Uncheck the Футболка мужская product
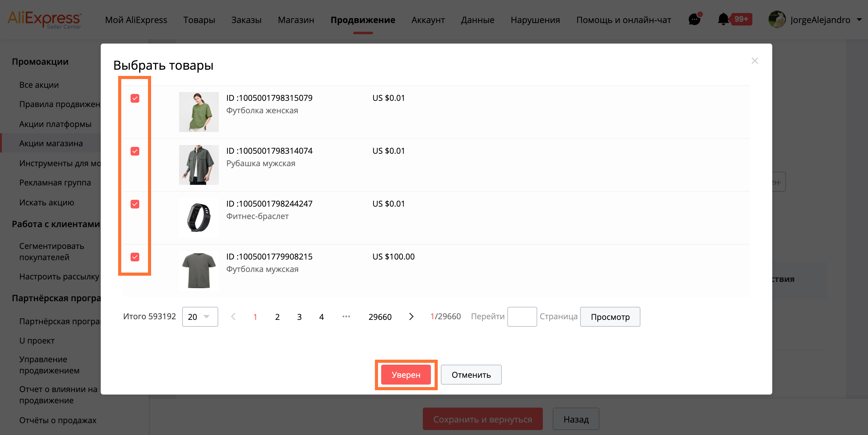Image resolution: width=868 pixels, height=435 pixels. (135, 257)
